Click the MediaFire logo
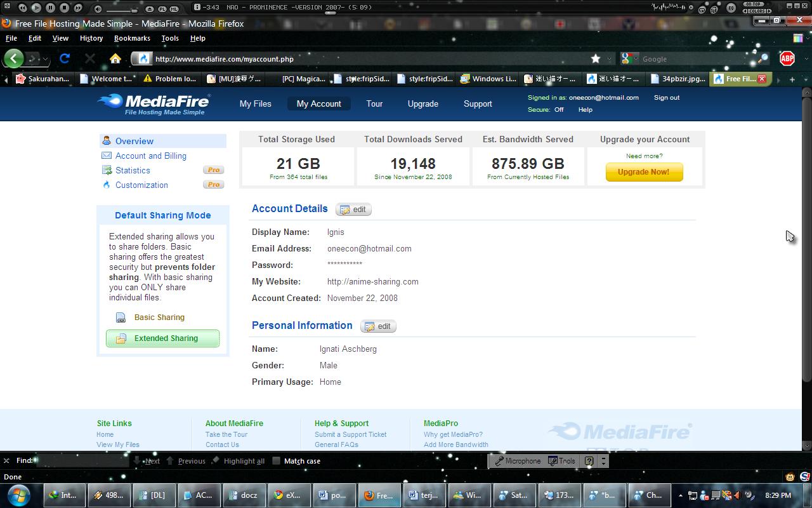Screen dimensions: 812x508 tap(154, 104)
